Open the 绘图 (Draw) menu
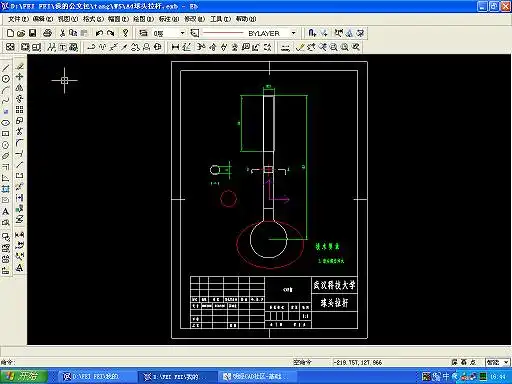Screen dimensions: 512x384 [x=143, y=19]
